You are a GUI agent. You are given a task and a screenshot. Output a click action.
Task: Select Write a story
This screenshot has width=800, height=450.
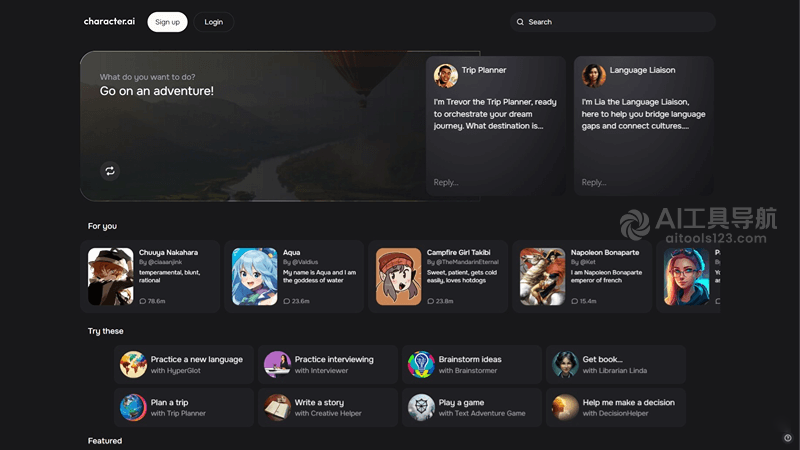click(328, 407)
